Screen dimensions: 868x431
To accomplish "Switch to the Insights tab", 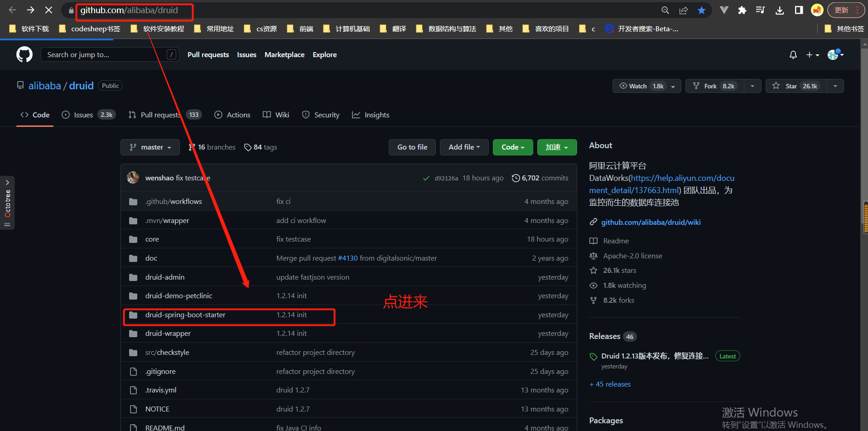I will (371, 115).
